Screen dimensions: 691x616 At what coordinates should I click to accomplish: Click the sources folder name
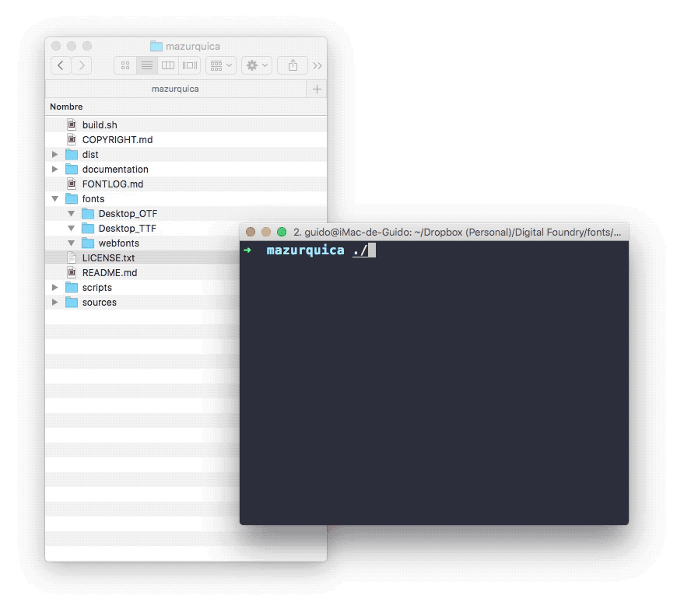click(x=99, y=303)
